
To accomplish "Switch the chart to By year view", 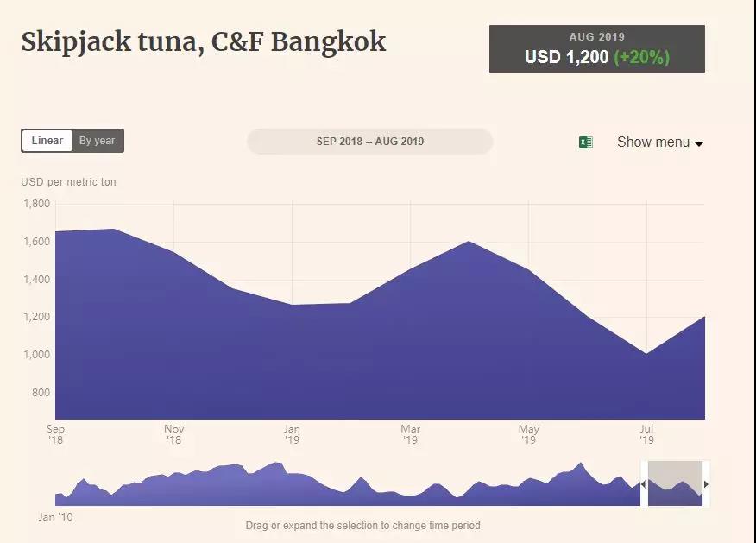I will tap(97, 141).
